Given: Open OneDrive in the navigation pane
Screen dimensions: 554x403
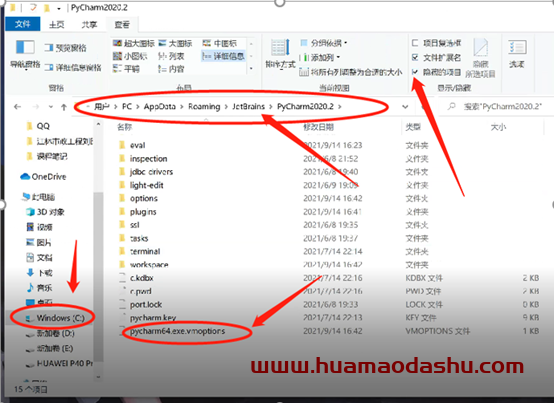Looking at the screenshot, I should coord(43,176).
